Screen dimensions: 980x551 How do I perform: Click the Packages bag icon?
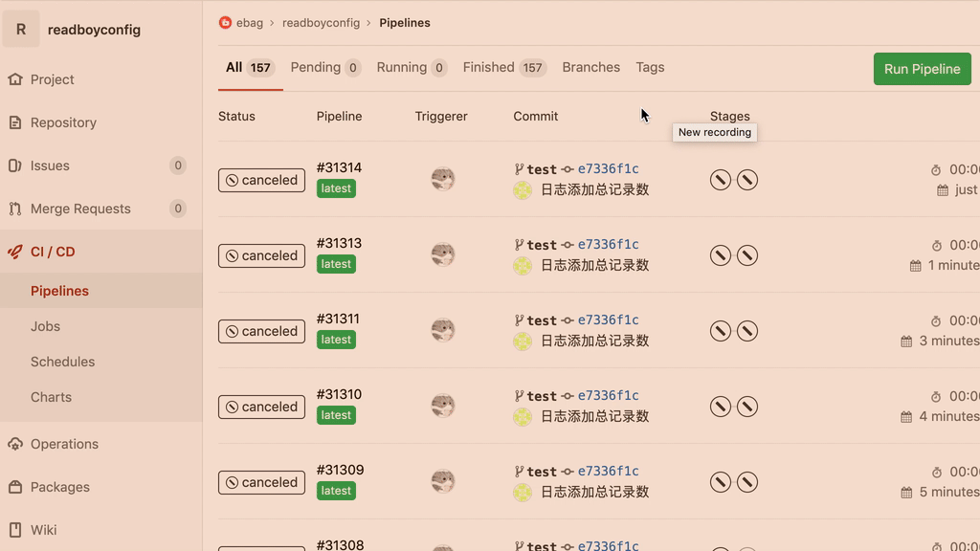tap(15, 487)
